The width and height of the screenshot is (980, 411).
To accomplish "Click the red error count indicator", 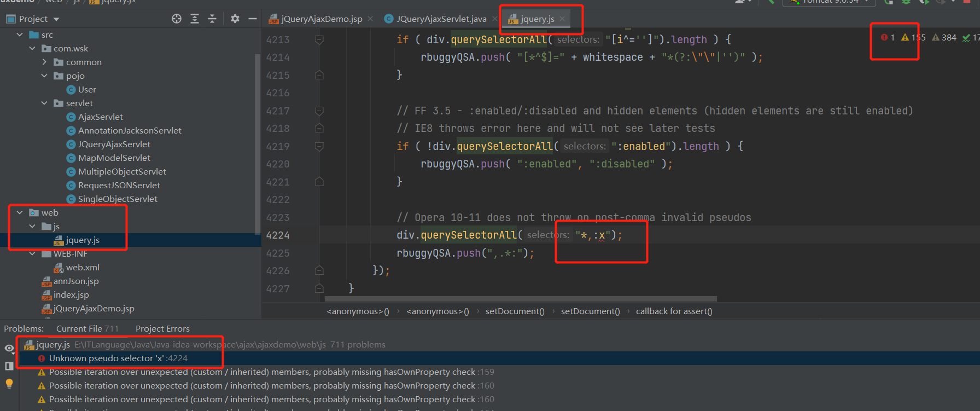I will pyautogui.click(x=888, y=37).
